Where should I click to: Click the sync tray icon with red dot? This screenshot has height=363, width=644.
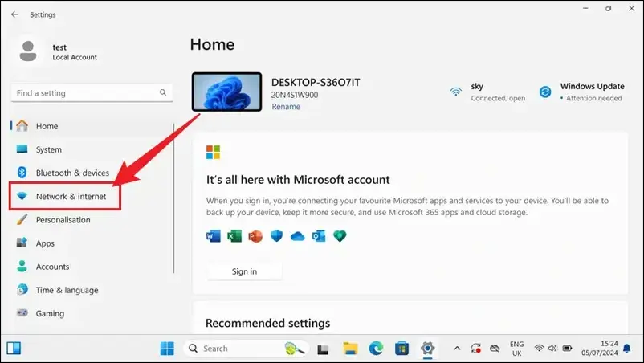[x=476, y=349]
